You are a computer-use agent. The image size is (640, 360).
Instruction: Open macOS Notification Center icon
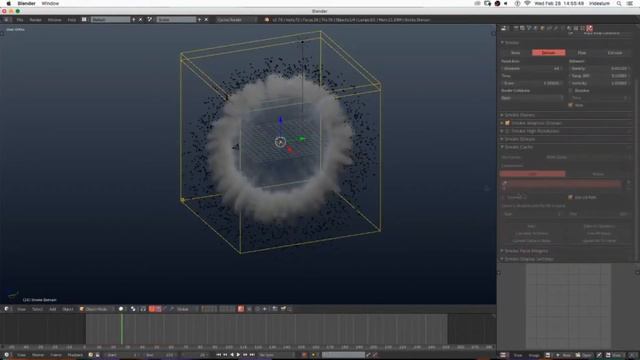pos(631,3)
